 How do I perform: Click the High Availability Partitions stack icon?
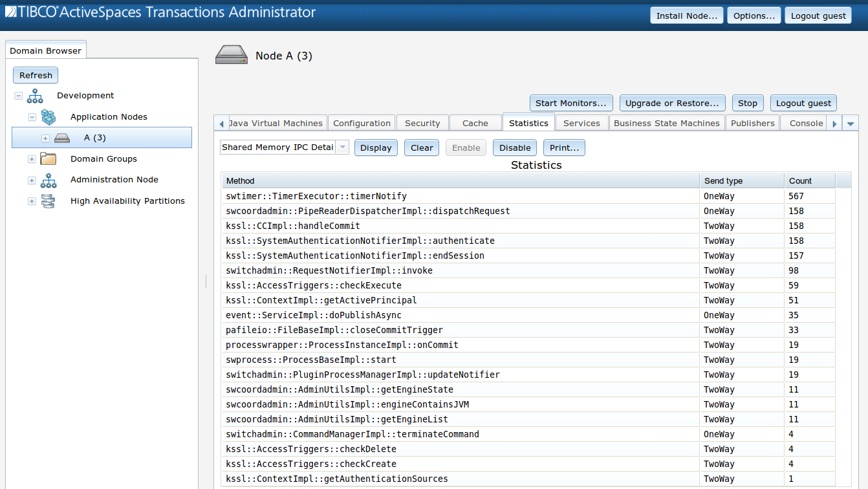pos(48,201)
